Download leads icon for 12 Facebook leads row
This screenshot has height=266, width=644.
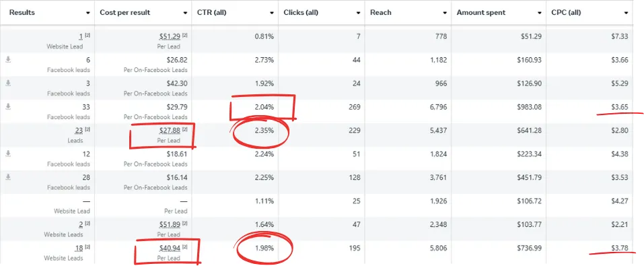point(8,154)
